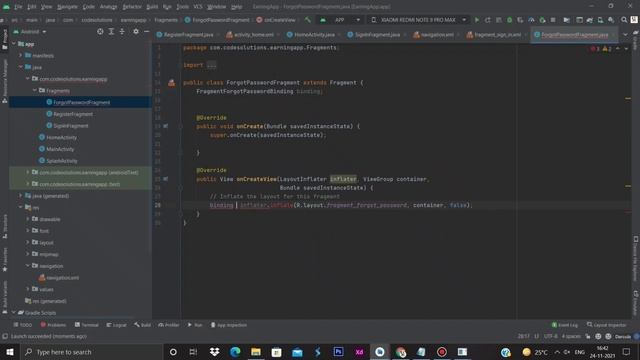Open the Problems tool window
The width and height of the screenshot is (640, 360).
pos(53,325)
